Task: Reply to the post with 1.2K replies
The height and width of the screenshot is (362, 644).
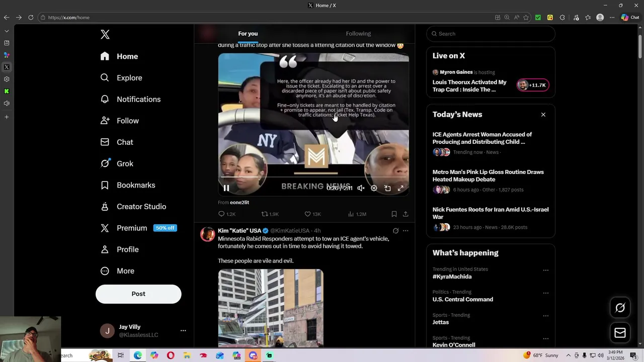Action: [x=226, y=214]
